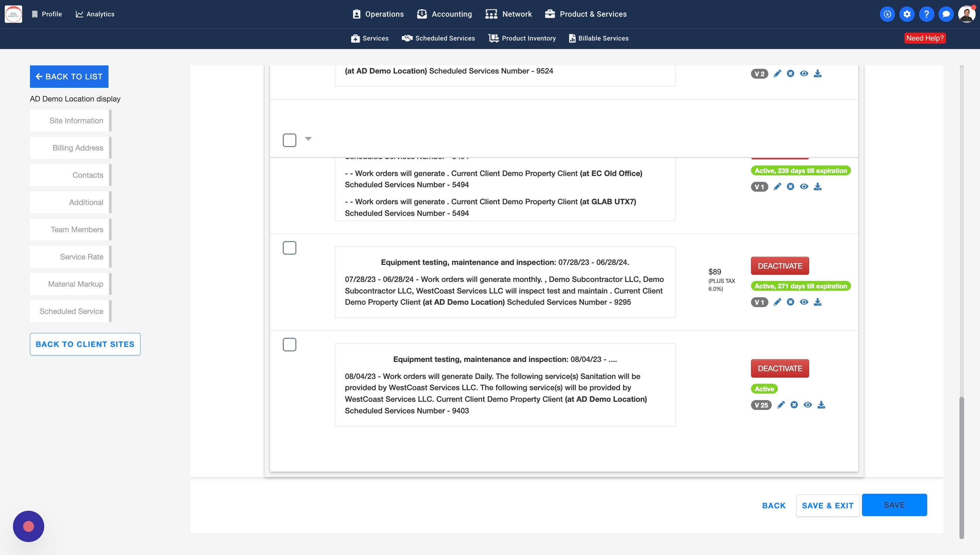
Task: Open the chat messages icon
Action: click(x=946, y=14)
